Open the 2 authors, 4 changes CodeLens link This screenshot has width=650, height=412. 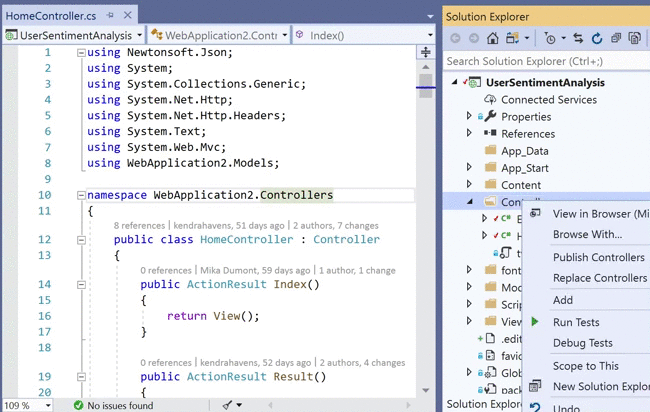(362, 363)
